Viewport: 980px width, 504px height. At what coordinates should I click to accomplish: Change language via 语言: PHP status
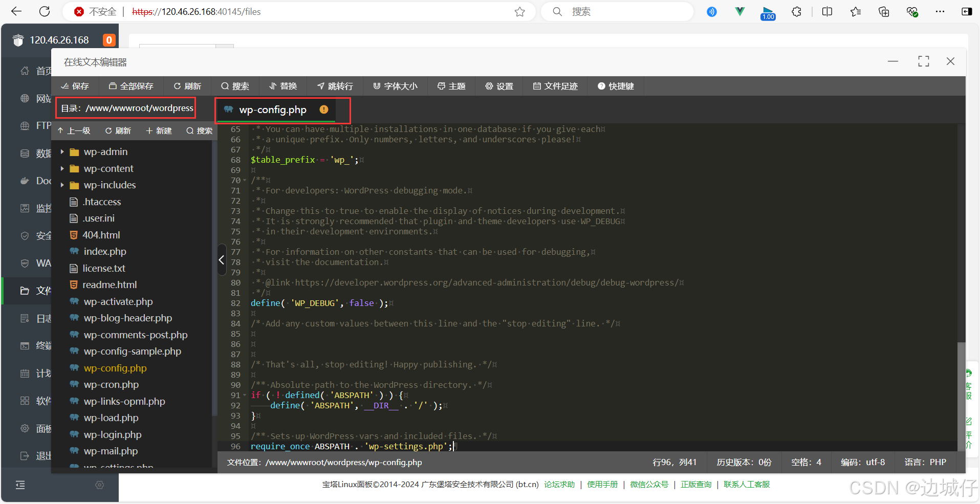pyautogui.click(x=925, y=463)
